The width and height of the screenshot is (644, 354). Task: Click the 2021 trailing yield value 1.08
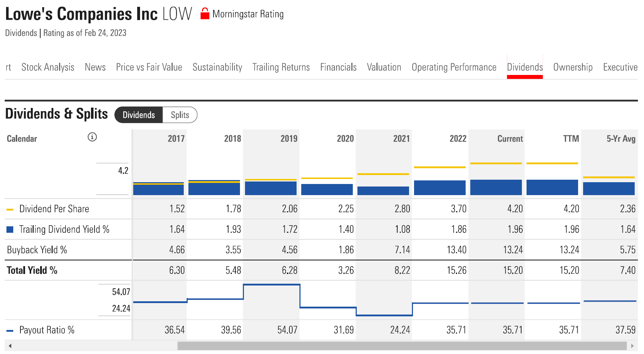pyautogui.click(x=402, y=230)
